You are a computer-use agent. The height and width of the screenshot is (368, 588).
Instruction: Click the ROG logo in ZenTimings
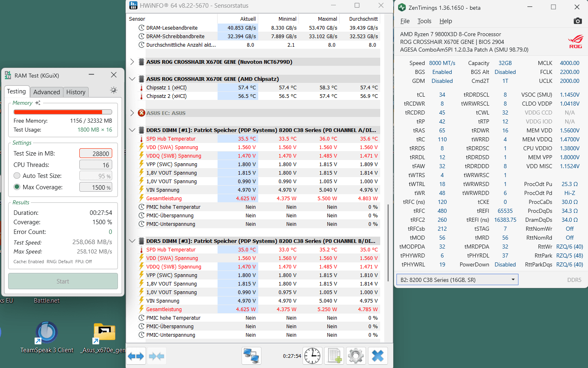(575, 41)
